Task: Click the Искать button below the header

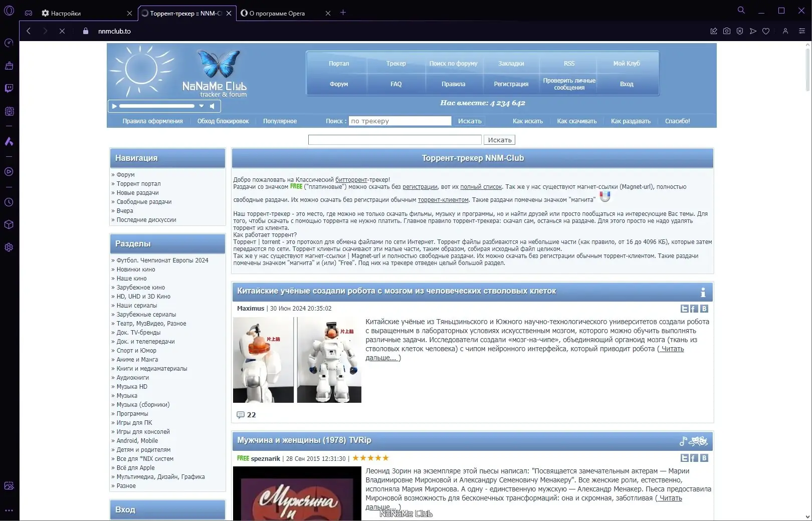Action: pos(500,140)
